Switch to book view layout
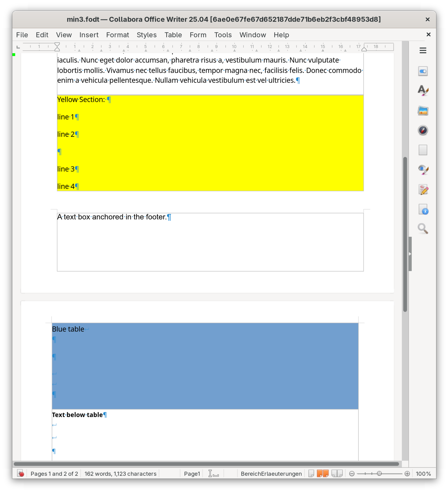 tap(337, 474)
